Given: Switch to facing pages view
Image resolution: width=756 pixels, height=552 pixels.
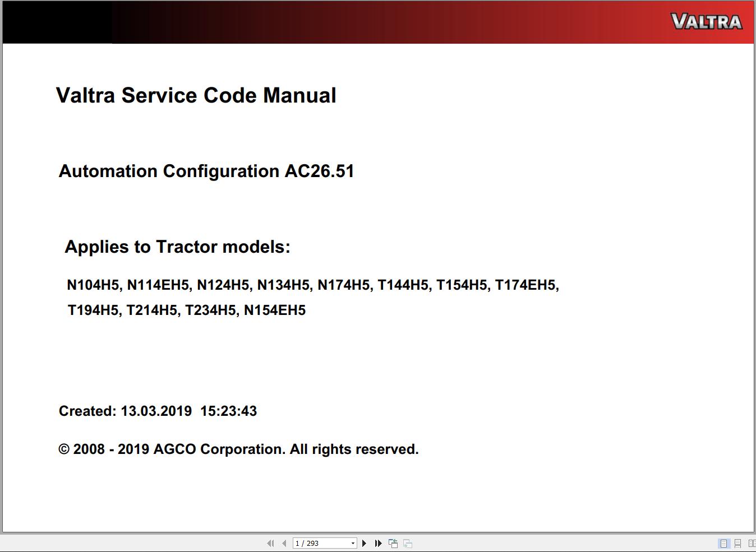Looking at the screenshot, I should point(752,543).
